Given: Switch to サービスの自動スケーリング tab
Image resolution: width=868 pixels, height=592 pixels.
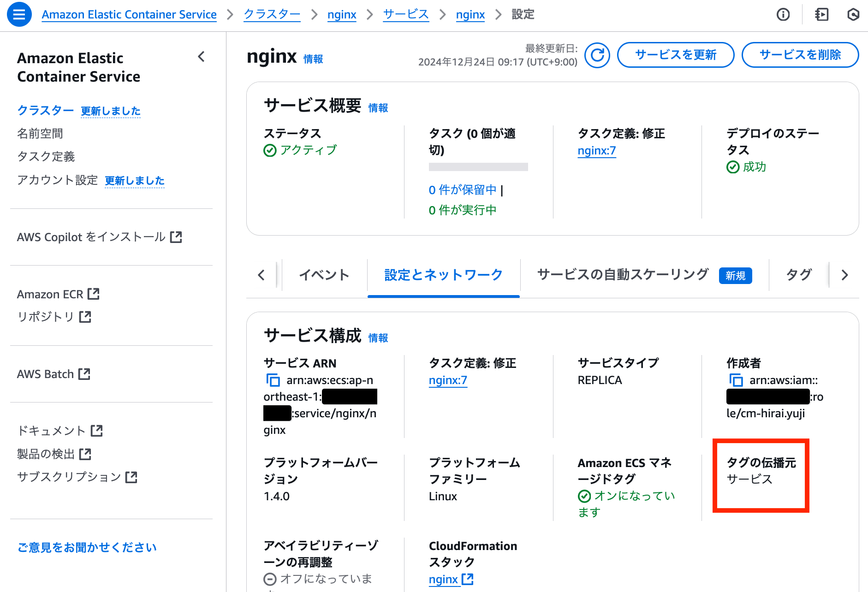Looking at the screenshot, I should pos(645,275).
